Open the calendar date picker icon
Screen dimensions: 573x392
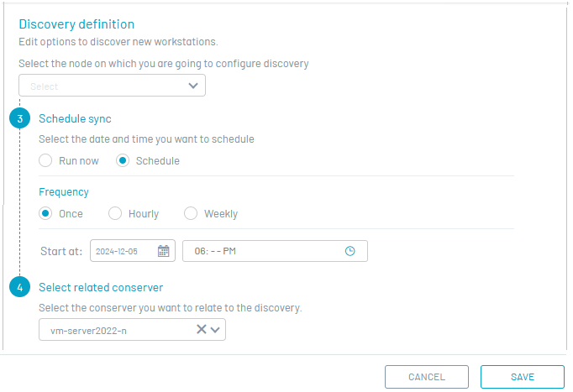click(x=165, y=251)
